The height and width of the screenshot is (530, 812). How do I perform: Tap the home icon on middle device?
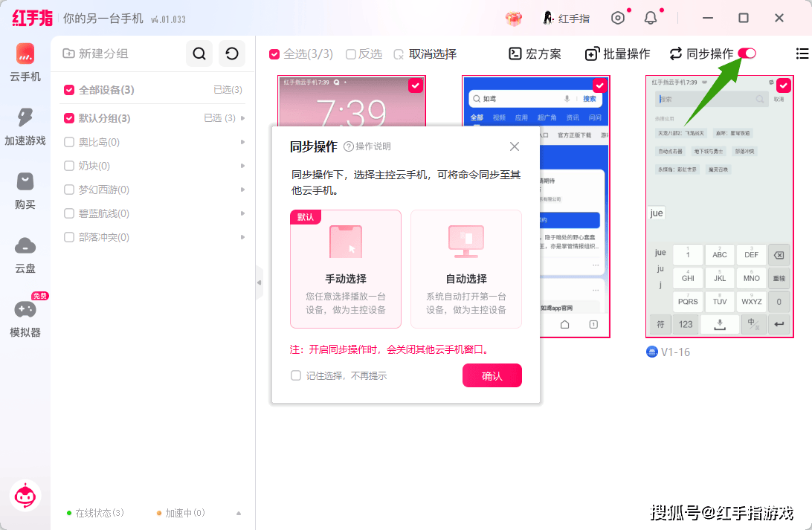[x=564, y=325]
